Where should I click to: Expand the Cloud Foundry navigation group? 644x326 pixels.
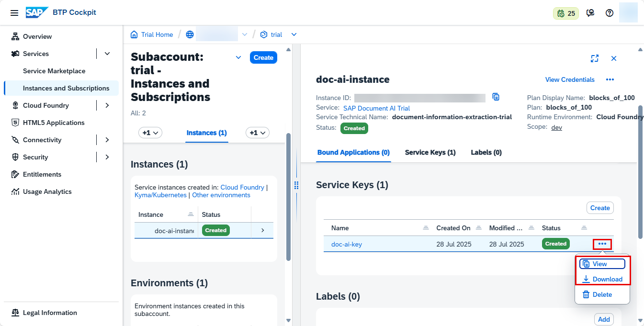(x=107, y=105)
